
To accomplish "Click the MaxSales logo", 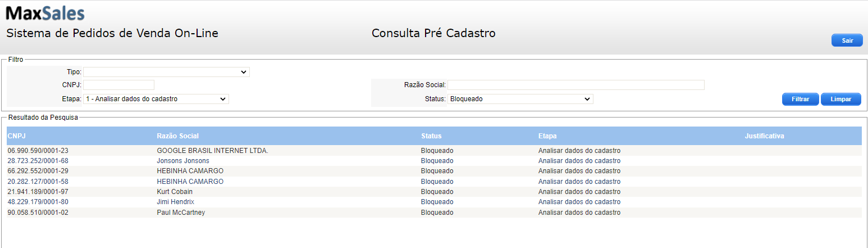I will (x=45, y=13).
